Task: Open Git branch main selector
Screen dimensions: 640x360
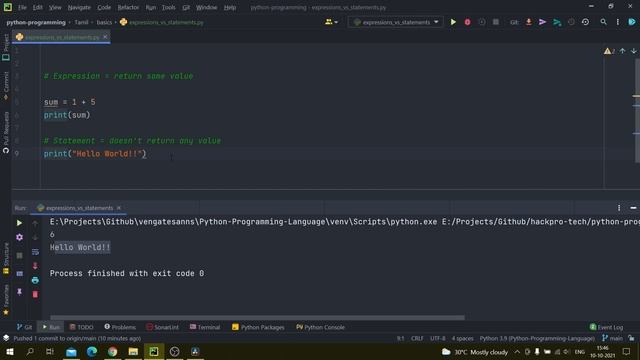Action: [x=612, y=338]
